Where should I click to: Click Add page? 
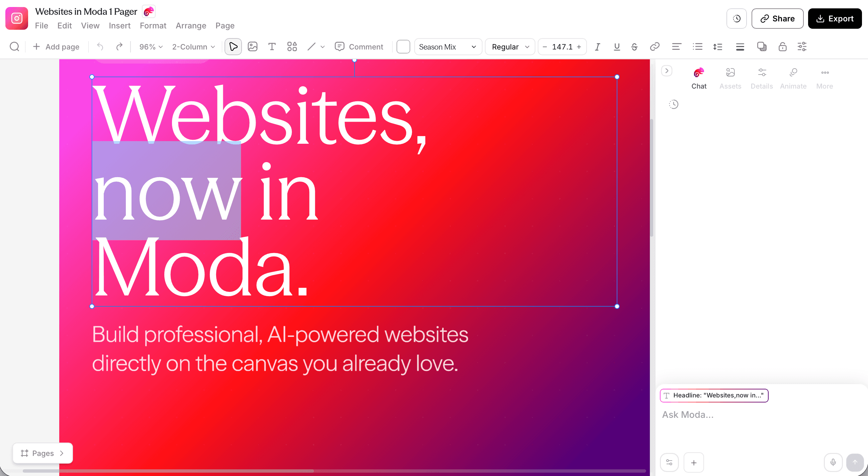point(56,47)
